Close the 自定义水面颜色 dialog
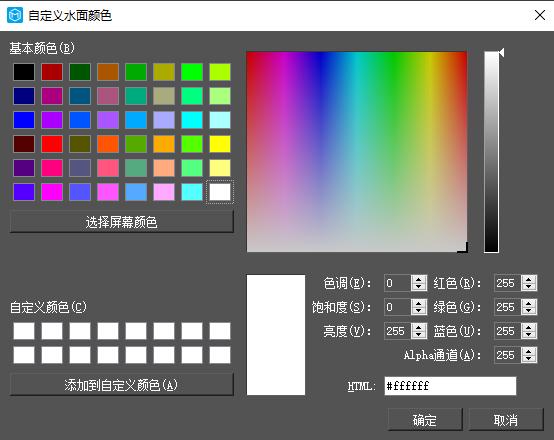 [540, 15]
